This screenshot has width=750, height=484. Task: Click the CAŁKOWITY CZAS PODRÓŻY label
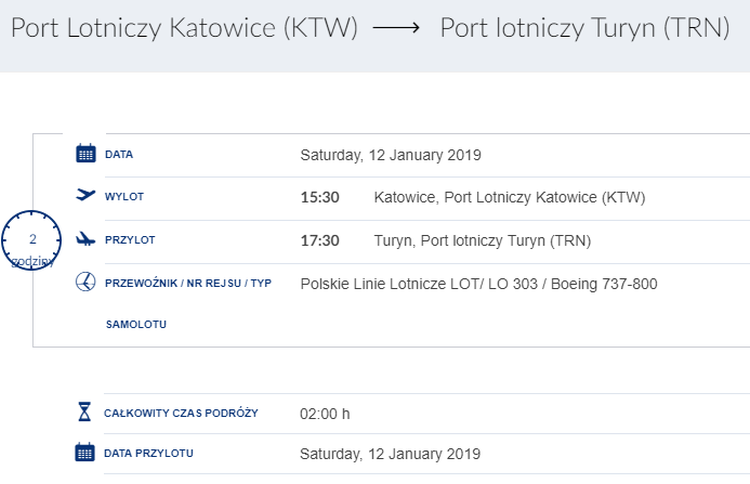180,413
